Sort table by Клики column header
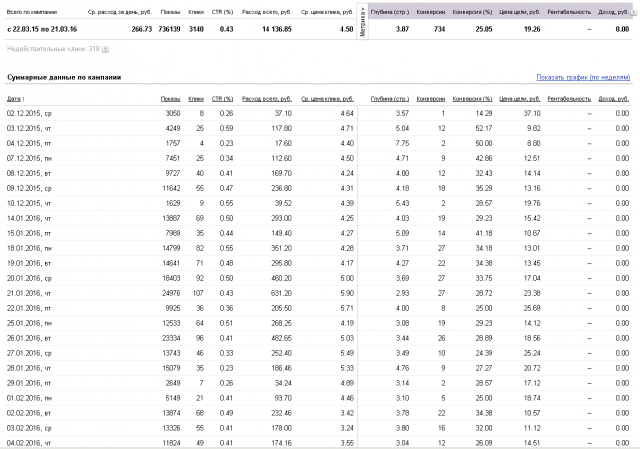 [x=196, y=99]
